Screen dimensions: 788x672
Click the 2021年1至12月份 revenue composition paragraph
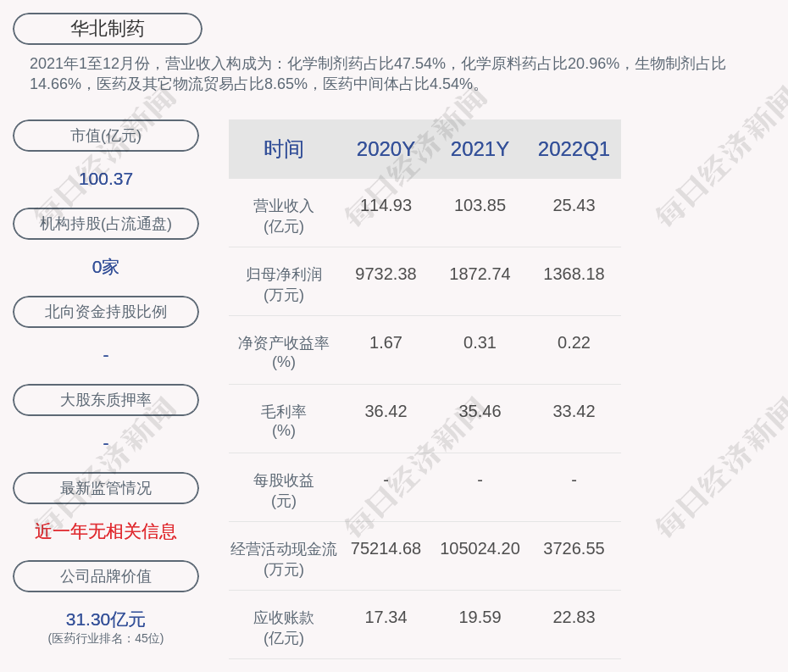pyautogui.click(x=377, y=74)
